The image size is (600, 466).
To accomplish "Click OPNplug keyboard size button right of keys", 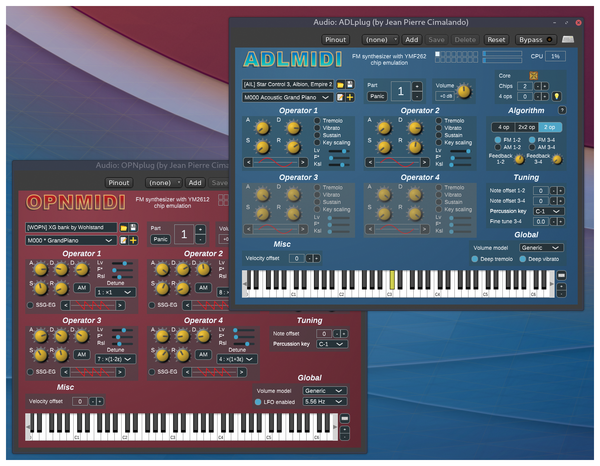I will [x=344, y=419].
